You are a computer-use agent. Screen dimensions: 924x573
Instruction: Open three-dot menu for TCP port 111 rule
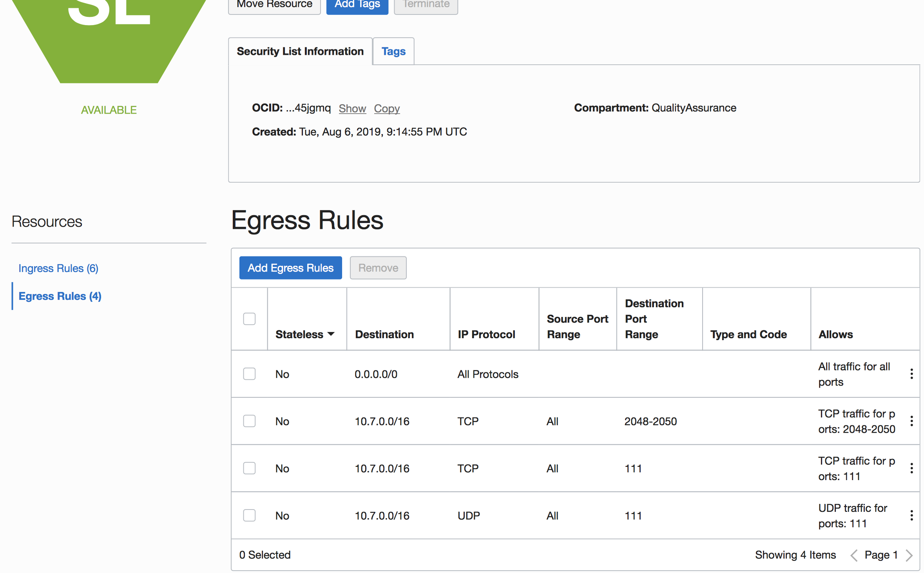click(911, 468)
